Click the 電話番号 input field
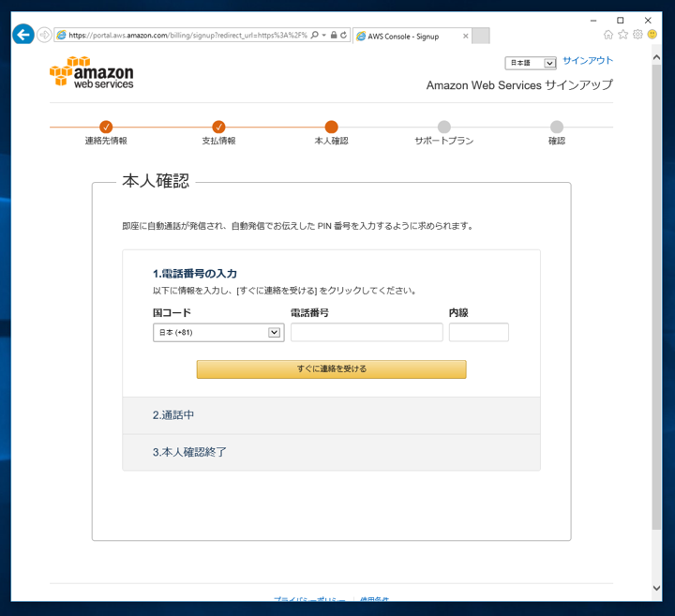Image resolution: width=675 pixels, height=616 pixels. coord(367,332)
